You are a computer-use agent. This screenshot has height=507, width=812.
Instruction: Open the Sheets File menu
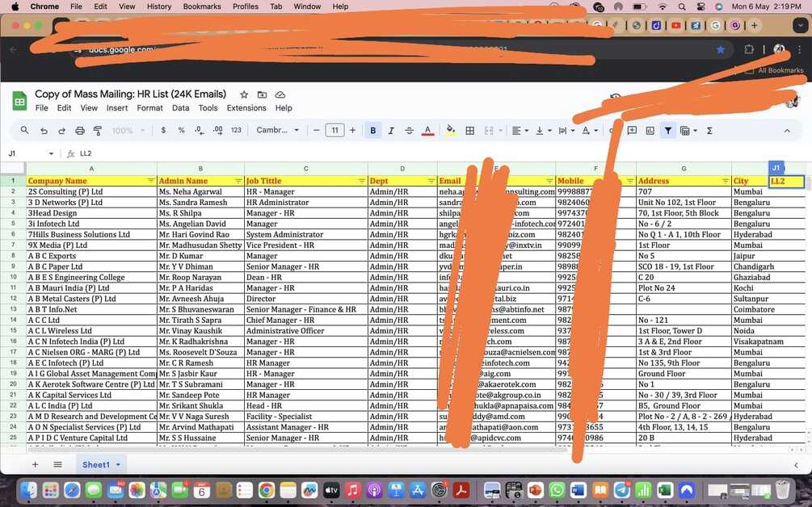tap(41, 108)
